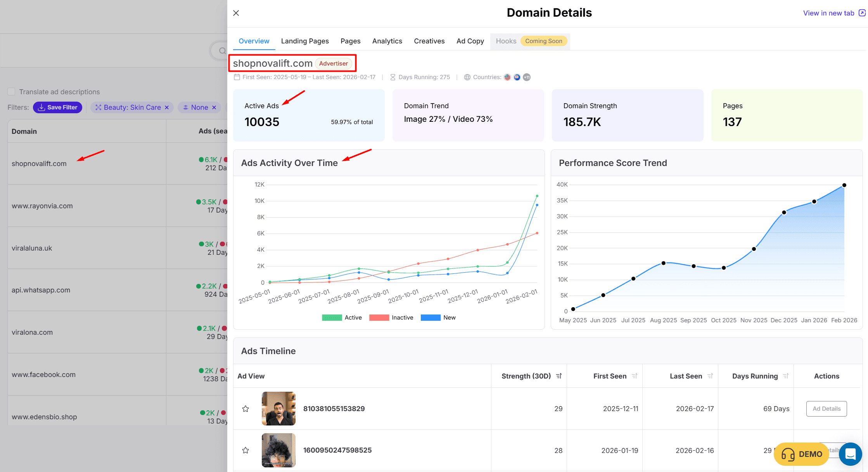Image resolution: width=868 pixels, height=472 pixels.
Task: Remove the Beauty: Skin Care filter
Action: click(167, 107)
